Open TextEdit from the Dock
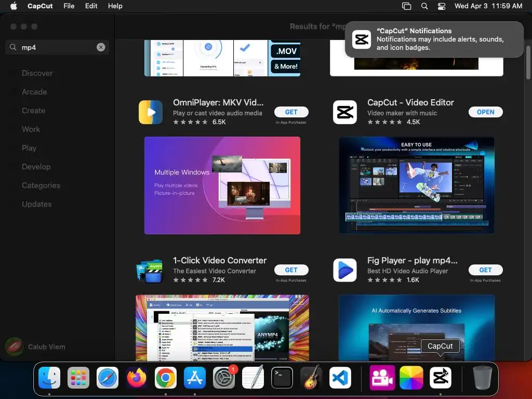Viewport: 532px width, 399px height. [x=253, y=378]
